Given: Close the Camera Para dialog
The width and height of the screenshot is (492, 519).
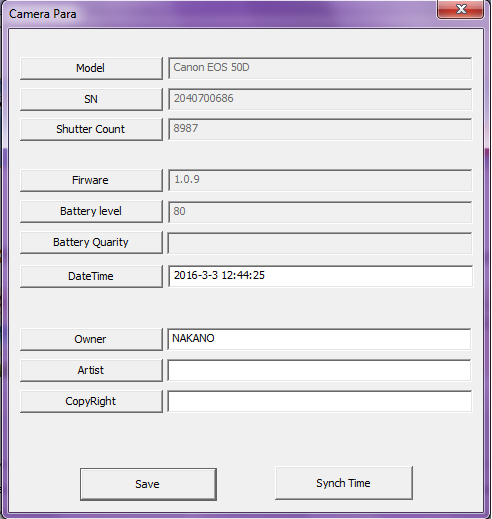Looking at the screenshot, I should pyautogui.click(x=460, y=9).
